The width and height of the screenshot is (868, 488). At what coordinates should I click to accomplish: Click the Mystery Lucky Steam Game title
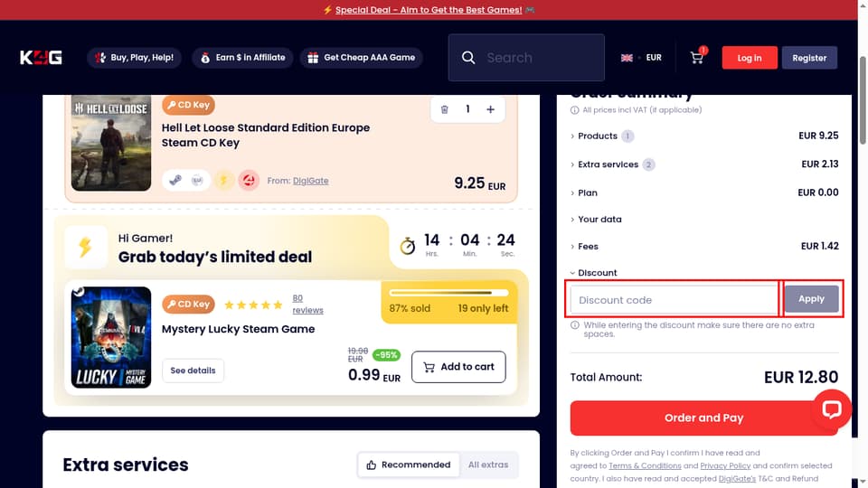[238, 329]
